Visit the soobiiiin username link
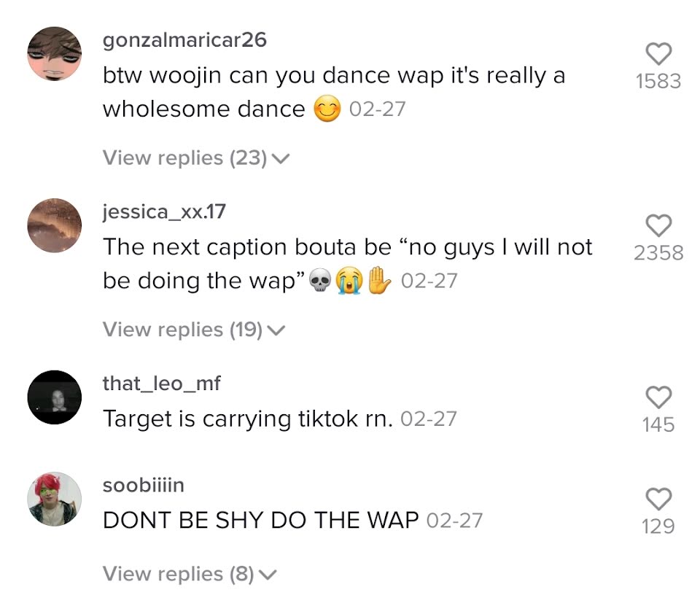The image size is (700, 595). coord(144,485)
